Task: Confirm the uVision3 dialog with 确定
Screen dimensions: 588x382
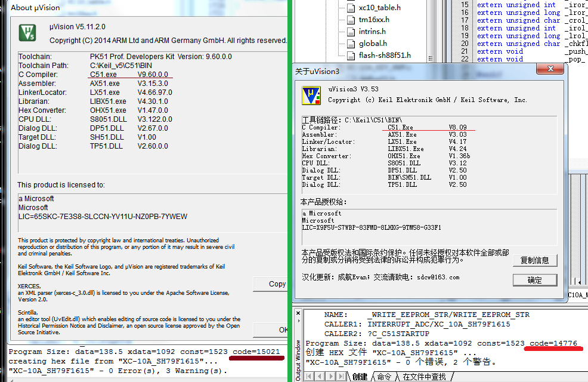Action: click(x=535, y=281)
